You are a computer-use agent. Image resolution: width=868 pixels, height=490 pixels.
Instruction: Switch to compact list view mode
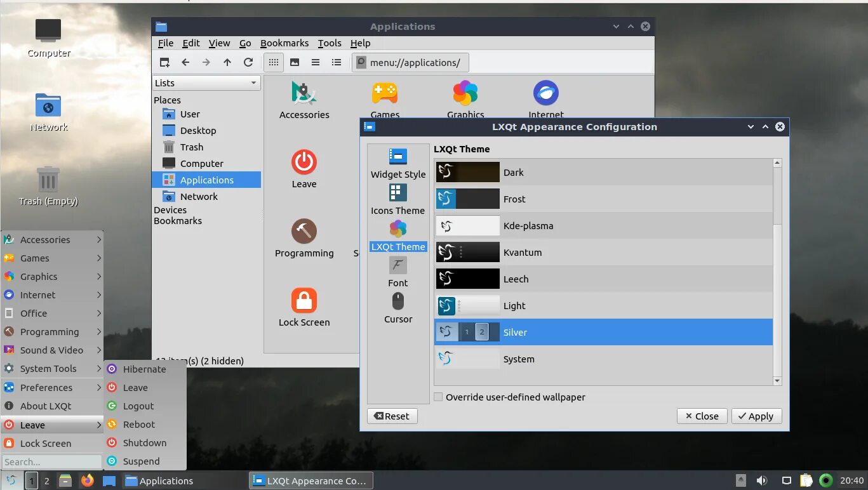tap(316, 62)
